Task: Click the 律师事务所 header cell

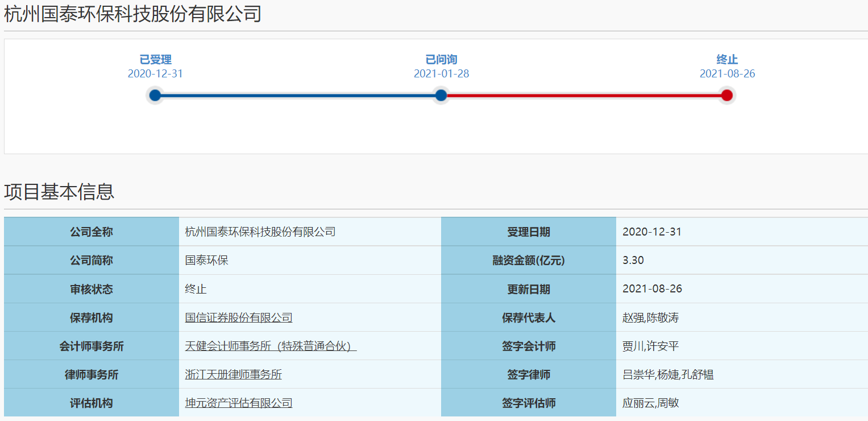Action: tap(92, 374)
